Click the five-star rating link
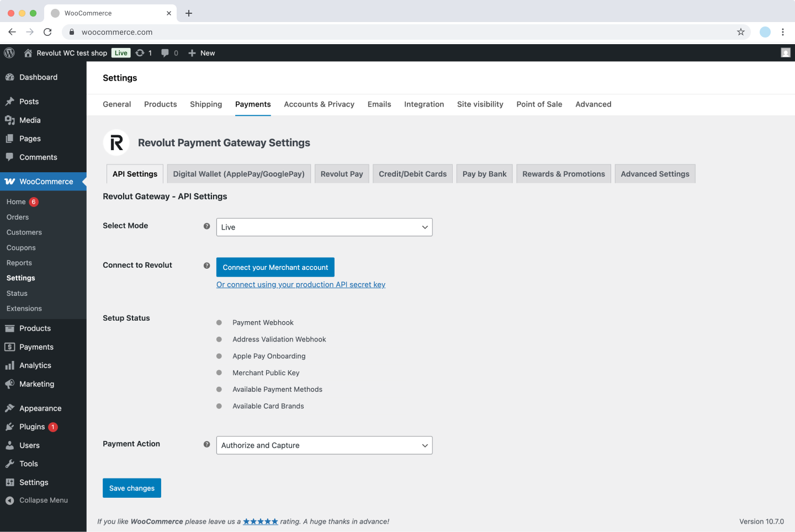Image resolution: width=795 pixels, height=532 pixels. tap(261, 522)
